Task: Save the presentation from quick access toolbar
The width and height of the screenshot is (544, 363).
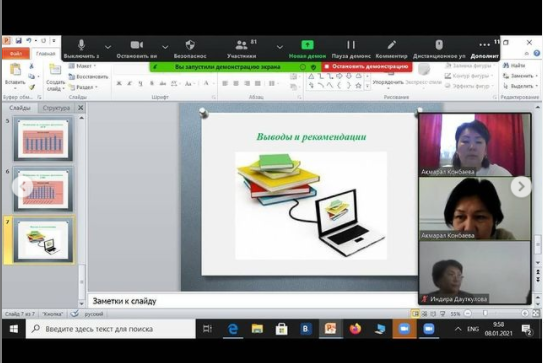Action: coord(18,41)
